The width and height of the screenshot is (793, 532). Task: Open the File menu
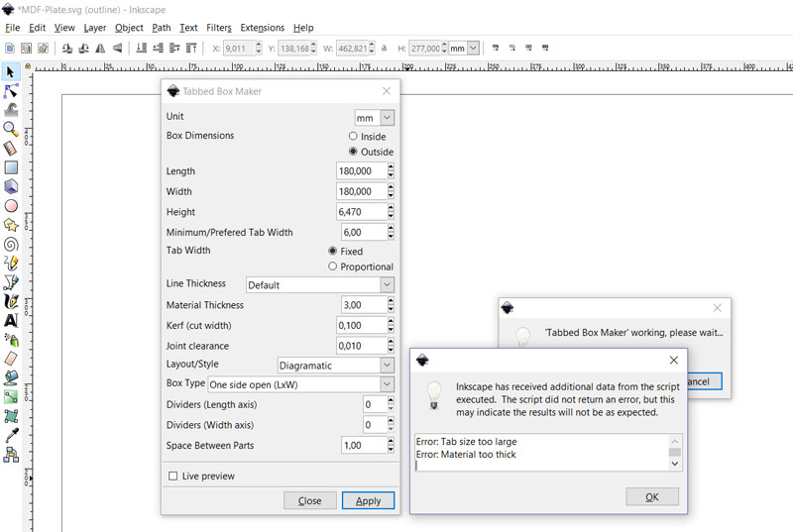pyautogui.click(x=12, y=28)
